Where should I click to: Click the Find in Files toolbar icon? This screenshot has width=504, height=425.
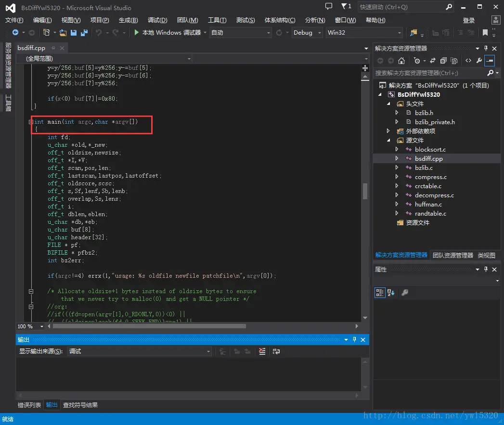click(x=414, y=32)
